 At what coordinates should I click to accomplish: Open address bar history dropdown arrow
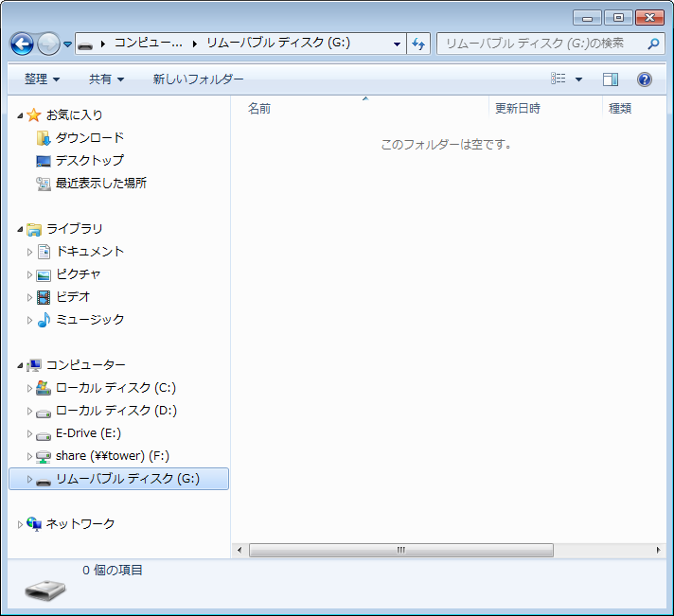(398, 44)
